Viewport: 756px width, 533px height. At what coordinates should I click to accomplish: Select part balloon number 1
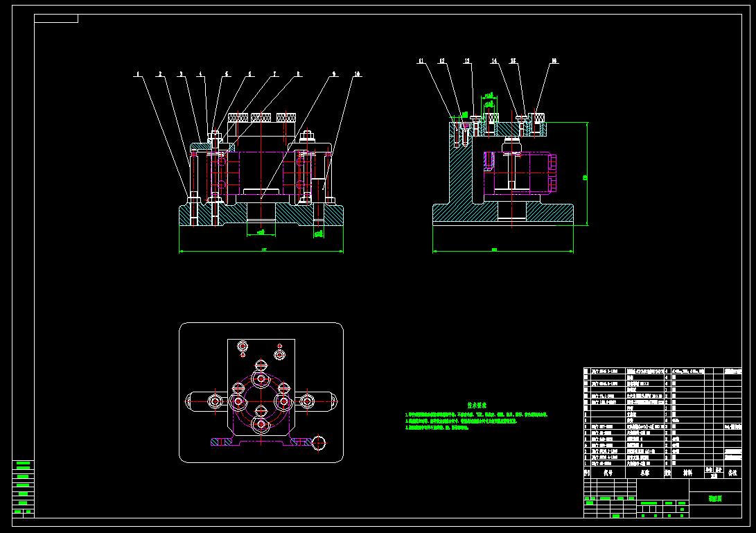tap(138, 74)
